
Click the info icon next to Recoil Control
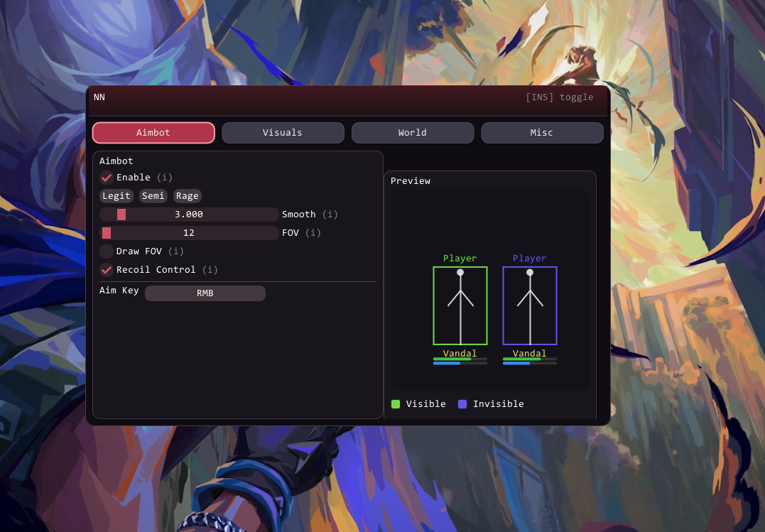pyautogui.click(x=210, y=270)
